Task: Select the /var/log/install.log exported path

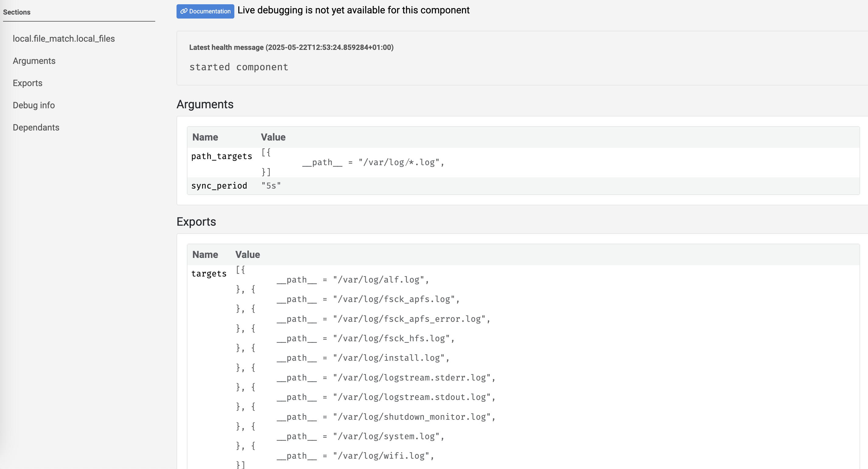Action: click(x=391, y=358)
